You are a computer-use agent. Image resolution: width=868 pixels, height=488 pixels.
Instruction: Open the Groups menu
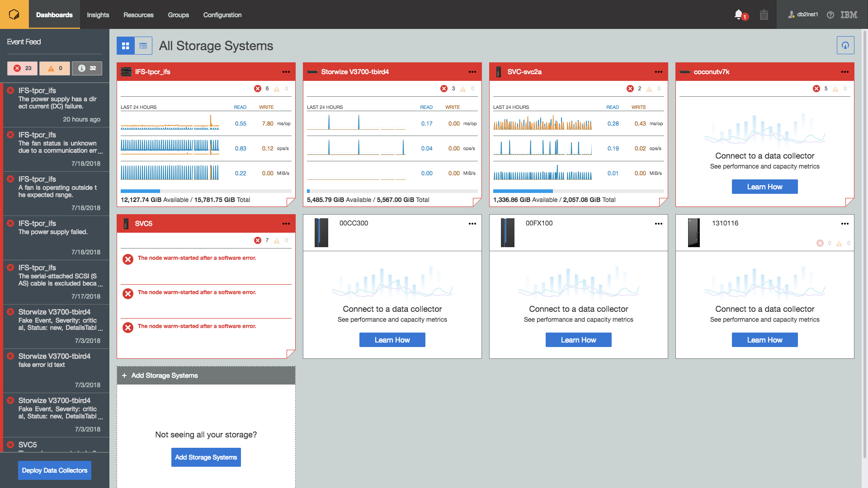[x=179, y=15]
